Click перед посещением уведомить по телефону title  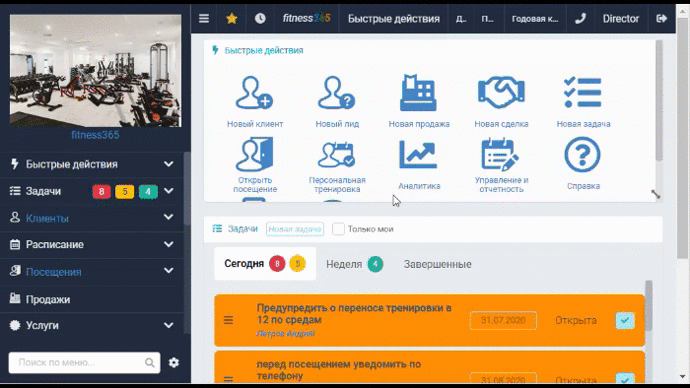coord(338,370)
